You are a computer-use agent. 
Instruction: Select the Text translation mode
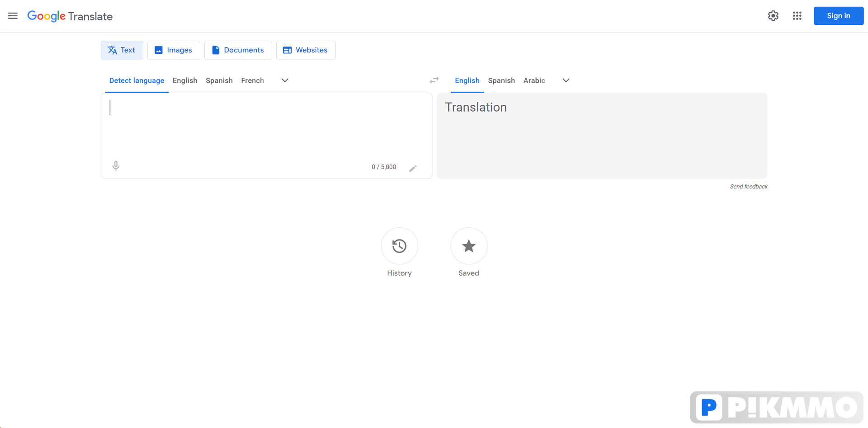tap(122, 50)
